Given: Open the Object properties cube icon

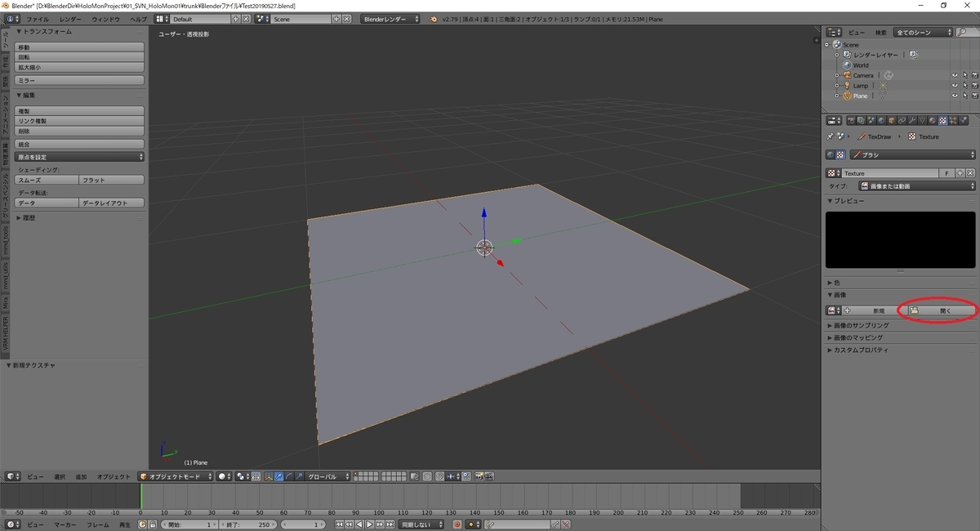Looking at the screenshot, I should pos(892,120).
